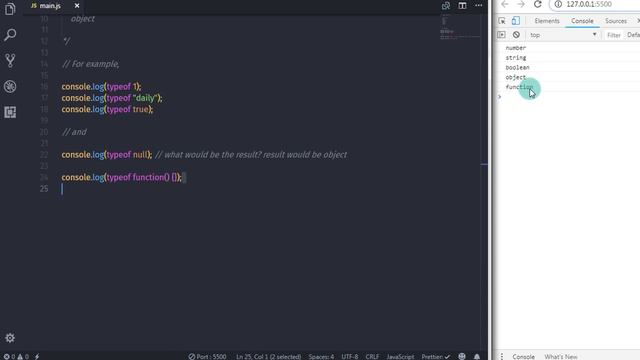640x360 pixels.
Task: Click line number 25 in the gutter
Action: point(44,189)
